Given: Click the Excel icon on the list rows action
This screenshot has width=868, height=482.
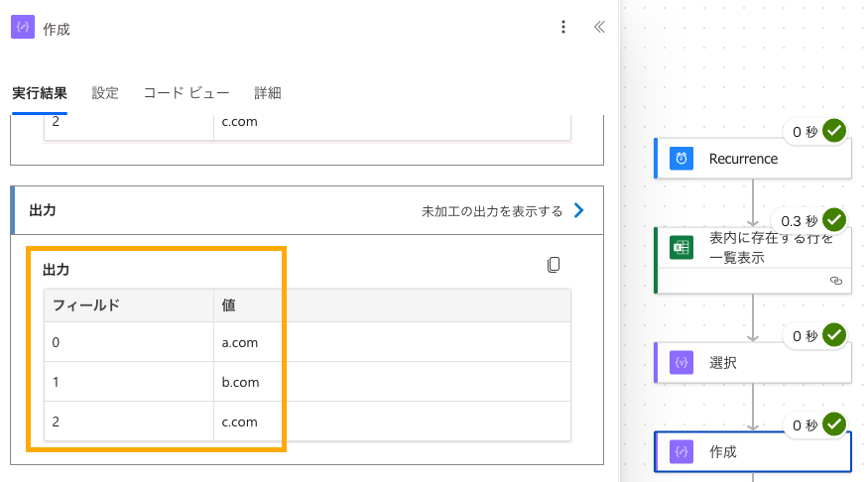Looking at the screenshot, I should click(682, 247).
